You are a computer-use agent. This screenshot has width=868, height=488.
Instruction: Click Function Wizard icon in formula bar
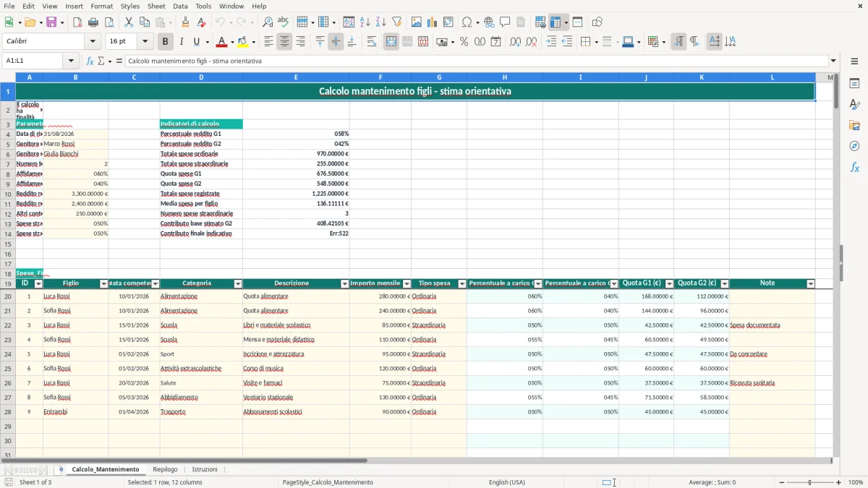click(90, 61)
